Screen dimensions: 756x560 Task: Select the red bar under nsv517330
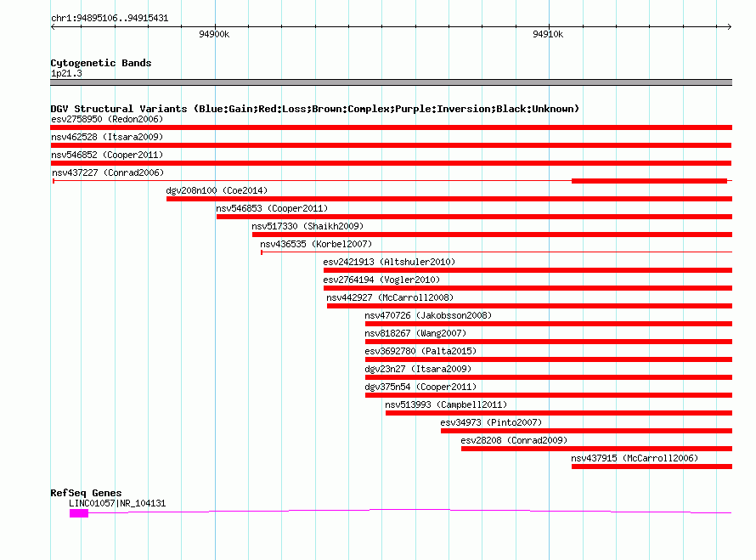[493, 235]
